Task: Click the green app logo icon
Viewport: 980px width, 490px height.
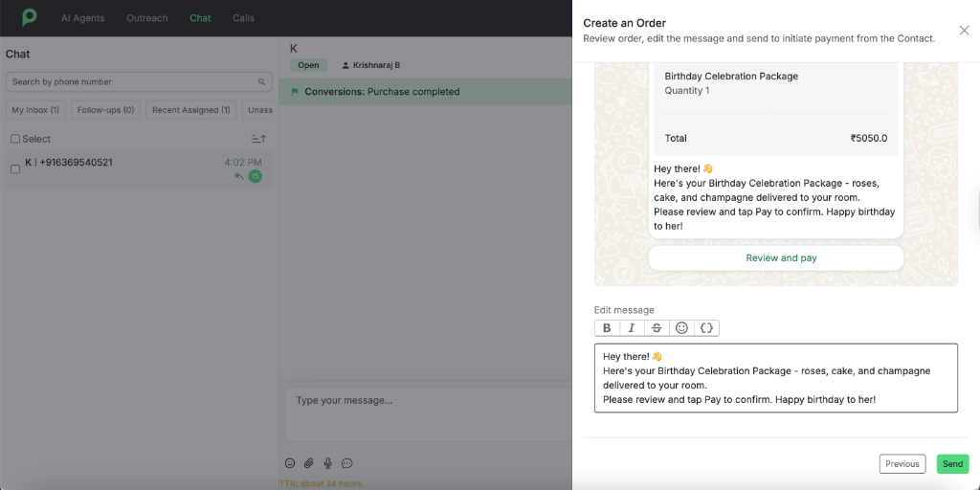Action: 29,17
